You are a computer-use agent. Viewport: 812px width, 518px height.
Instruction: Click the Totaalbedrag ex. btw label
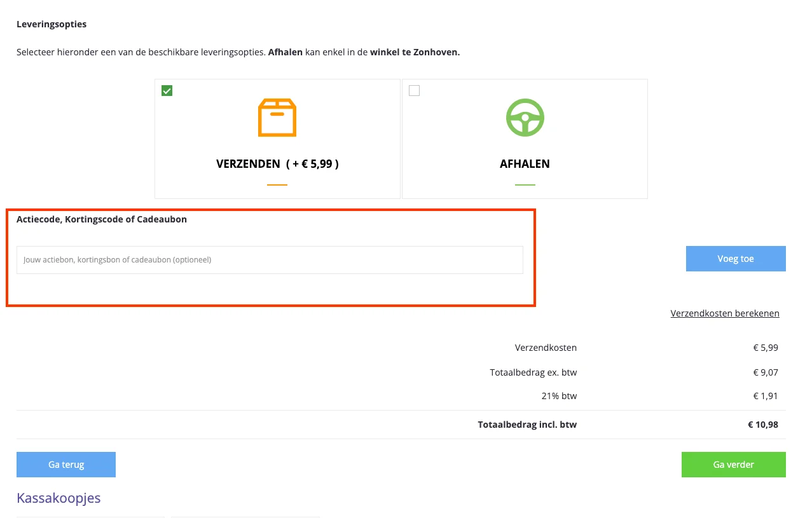point(533,372)
